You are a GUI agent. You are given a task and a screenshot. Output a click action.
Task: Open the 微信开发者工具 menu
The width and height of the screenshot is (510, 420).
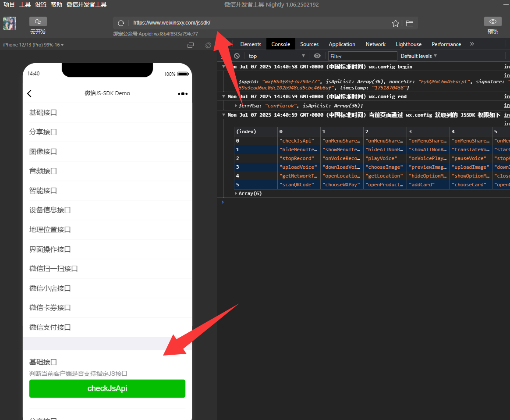point(86,4)
